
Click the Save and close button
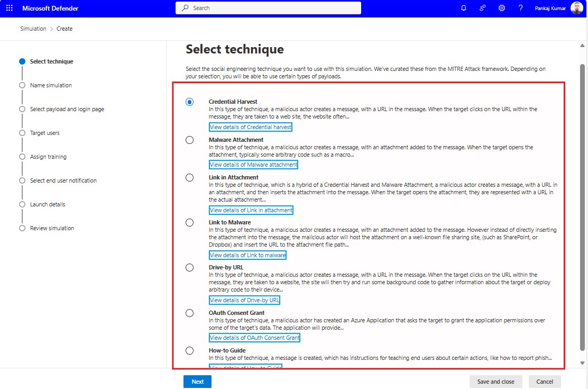(x=495, y=381)
